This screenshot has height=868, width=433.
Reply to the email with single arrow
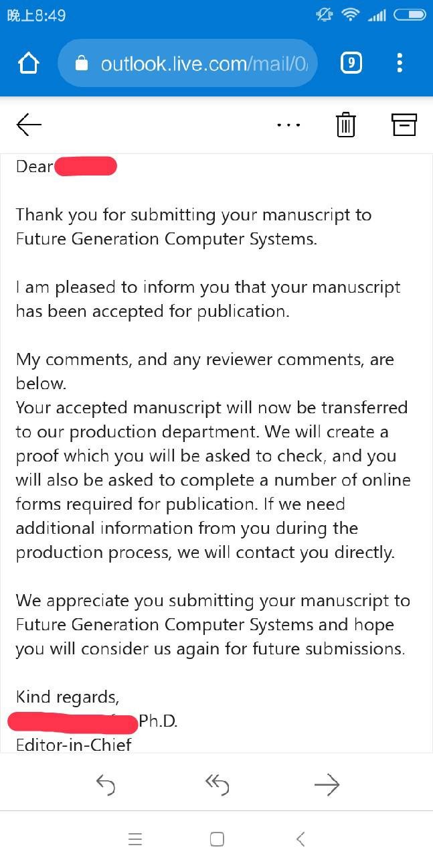click(106, 784)
